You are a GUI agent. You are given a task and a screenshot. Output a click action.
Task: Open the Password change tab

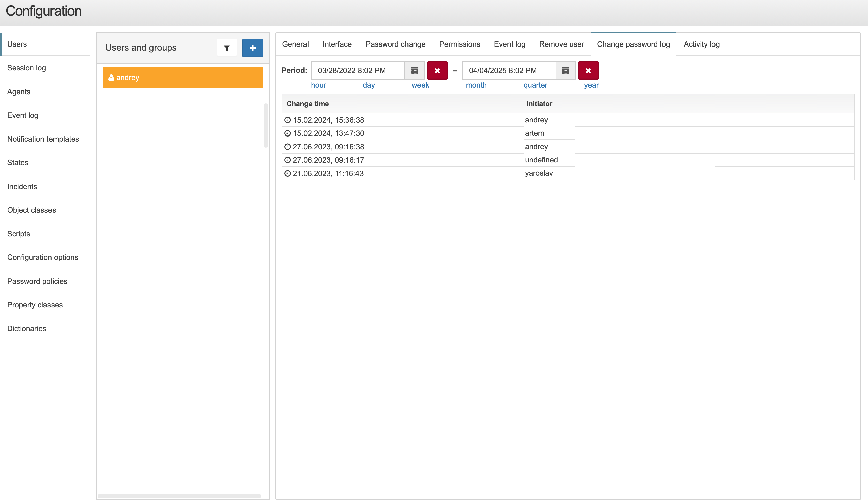395,44
